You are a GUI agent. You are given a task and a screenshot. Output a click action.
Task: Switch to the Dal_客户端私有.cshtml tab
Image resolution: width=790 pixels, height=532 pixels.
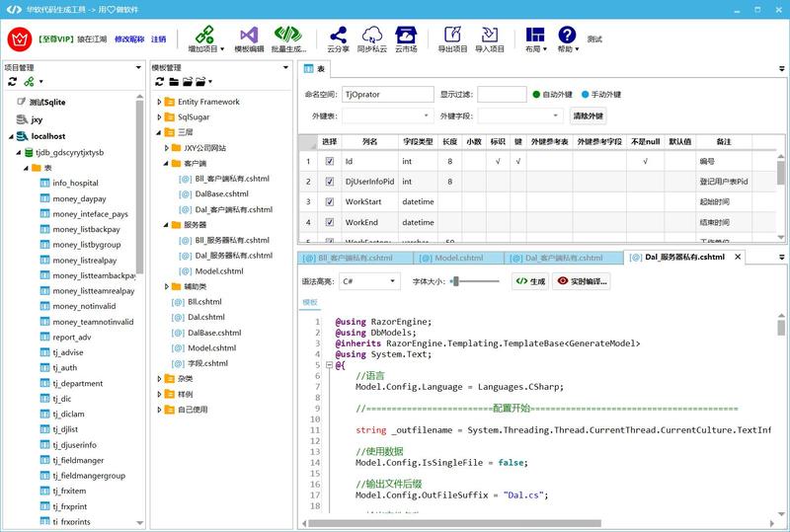tap(564, 258)
